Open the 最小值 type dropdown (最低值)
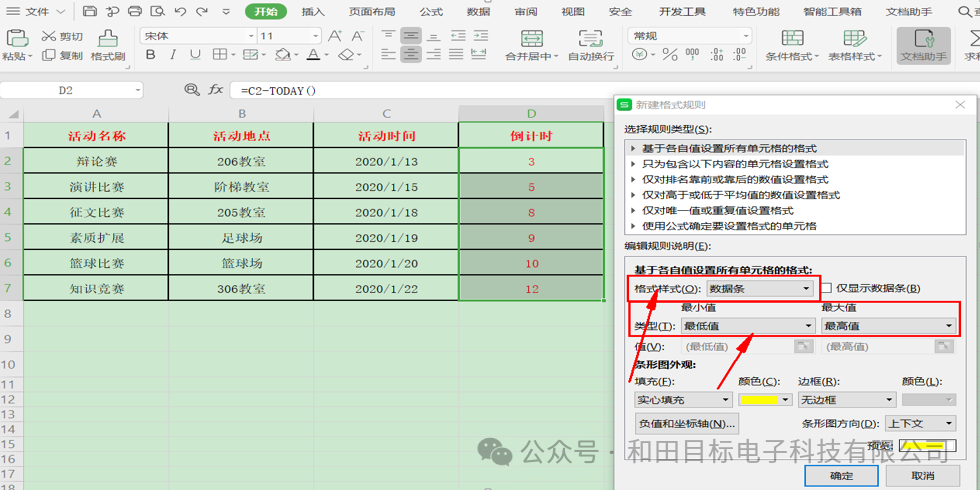Screen dimensions: 980x490 (749, 326)
